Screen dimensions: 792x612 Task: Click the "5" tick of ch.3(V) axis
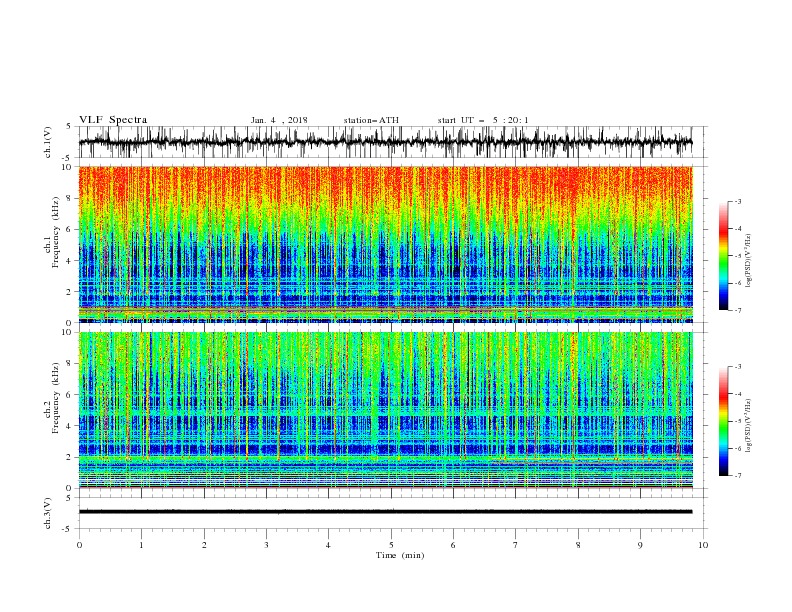69,497
